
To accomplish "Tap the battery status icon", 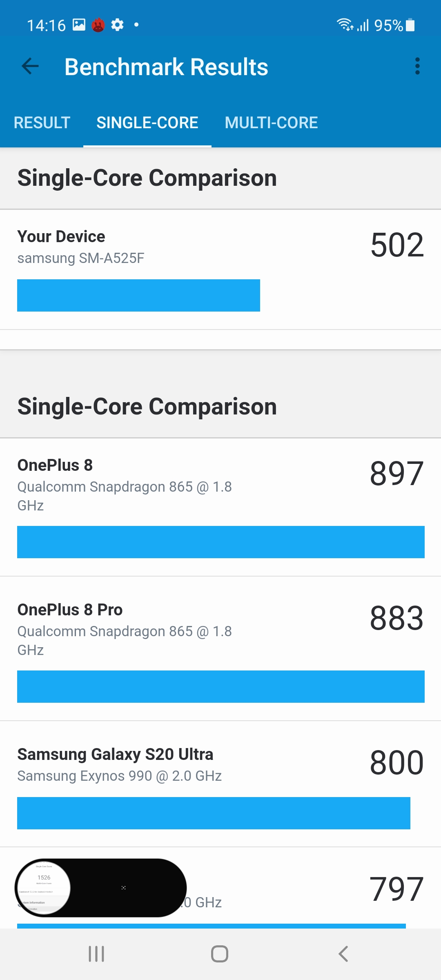I will [x=410, y=25].
